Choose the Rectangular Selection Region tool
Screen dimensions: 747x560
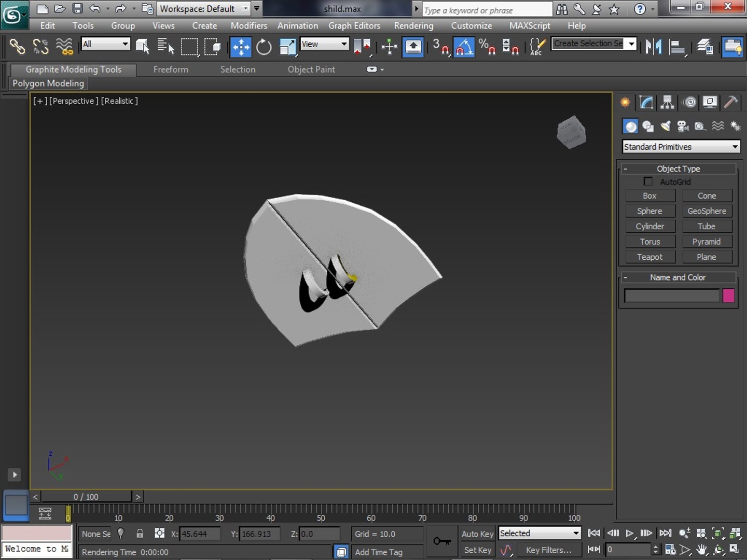click(189, 47)
